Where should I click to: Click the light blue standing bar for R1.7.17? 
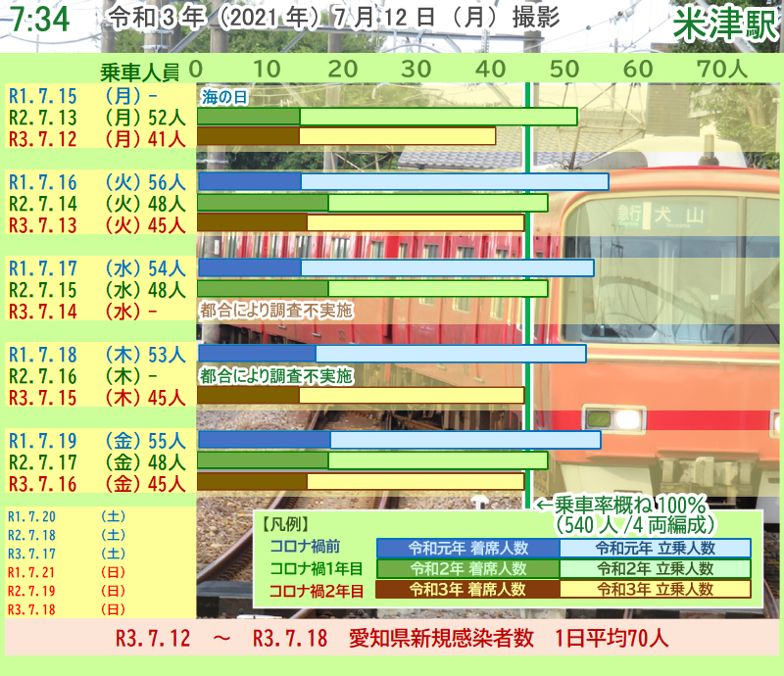[448, 267]
